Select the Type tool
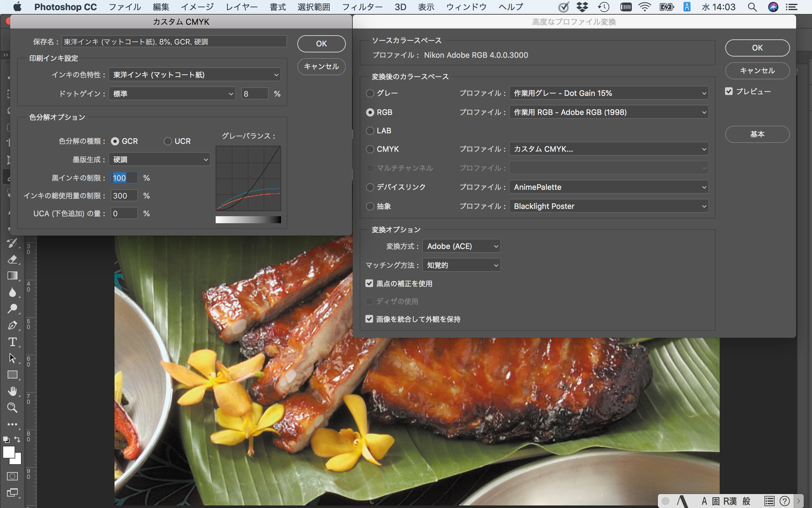The width and height of the screenshot is (812, 508). click(12, 342)
